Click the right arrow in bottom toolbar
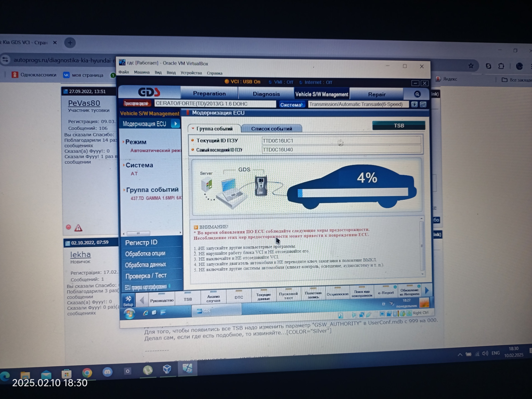This screenshot has height=399, width=532. click(427, 290)
